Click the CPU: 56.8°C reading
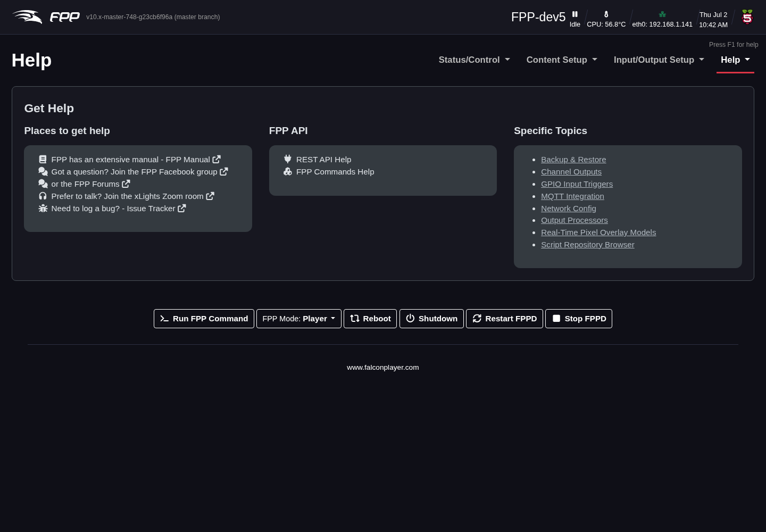 pyautogui.click(x=606, y=24)
